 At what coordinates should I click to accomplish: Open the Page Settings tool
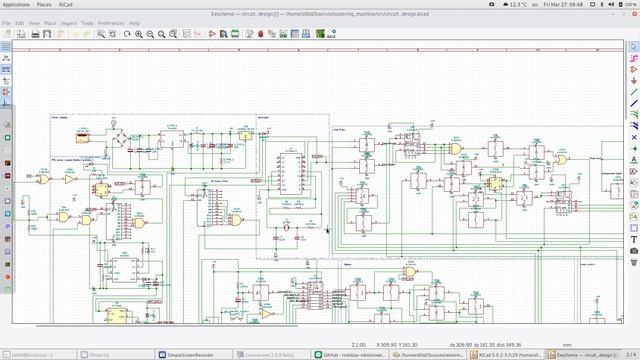tap(21, 34)
